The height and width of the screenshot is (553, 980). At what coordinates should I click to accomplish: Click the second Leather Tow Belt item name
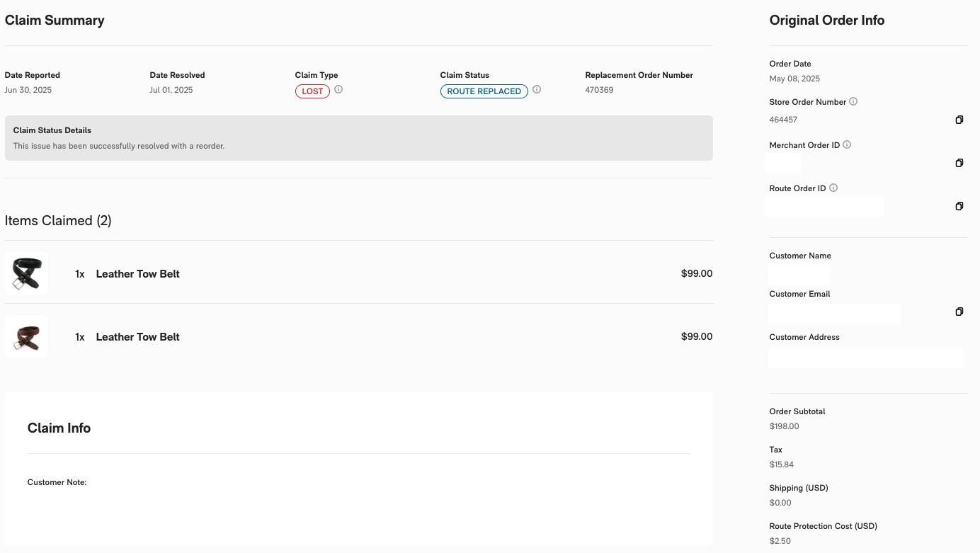pos(138,337)
